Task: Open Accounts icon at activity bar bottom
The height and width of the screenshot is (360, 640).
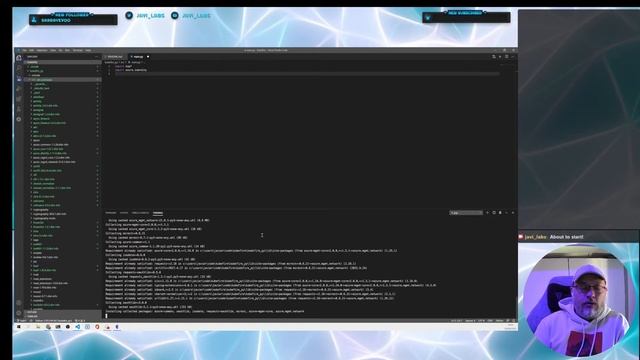Action: tap(19, 303)
